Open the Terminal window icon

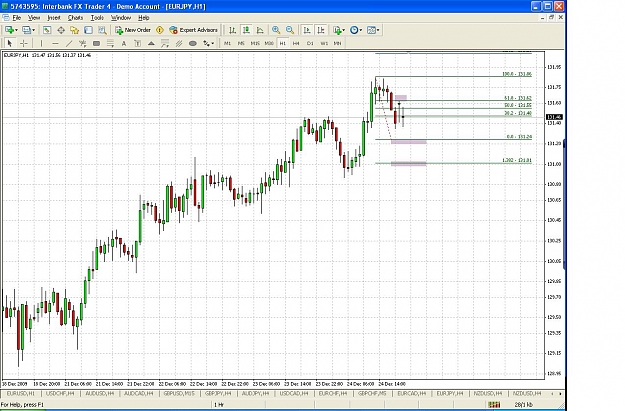[88, 30]
